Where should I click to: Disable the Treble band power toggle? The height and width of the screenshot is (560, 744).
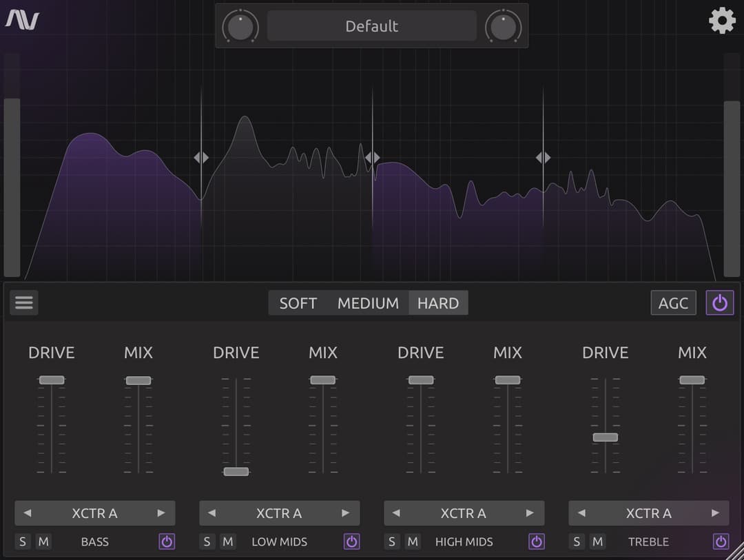tap(721, 541)
